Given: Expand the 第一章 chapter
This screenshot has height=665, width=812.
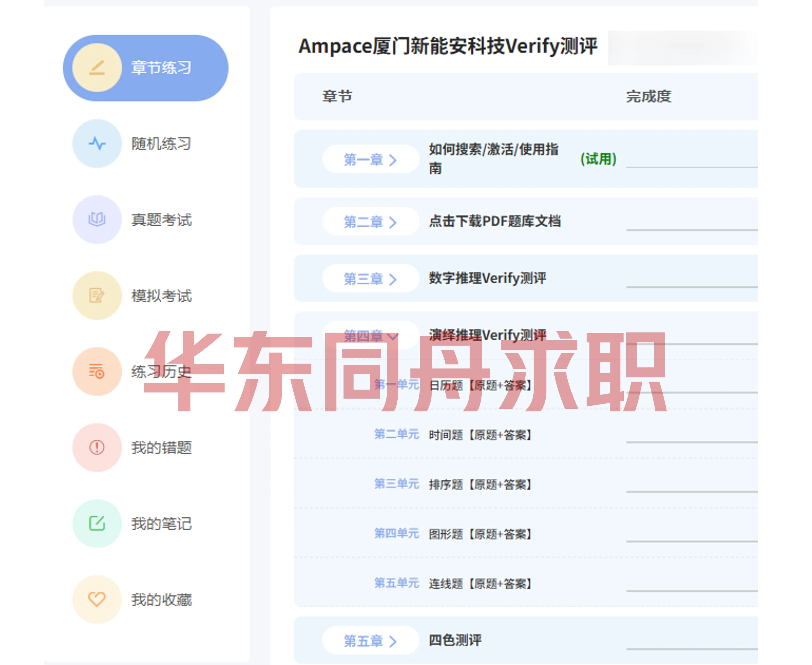Looking at the screenshot, I should pyautogui.click(x=370, y=159).
